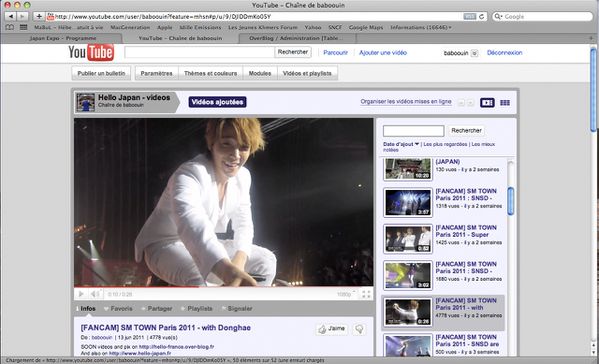599x364 pixels.
Task: Open Ajouter une vidéo link
Action: (383, 53)
